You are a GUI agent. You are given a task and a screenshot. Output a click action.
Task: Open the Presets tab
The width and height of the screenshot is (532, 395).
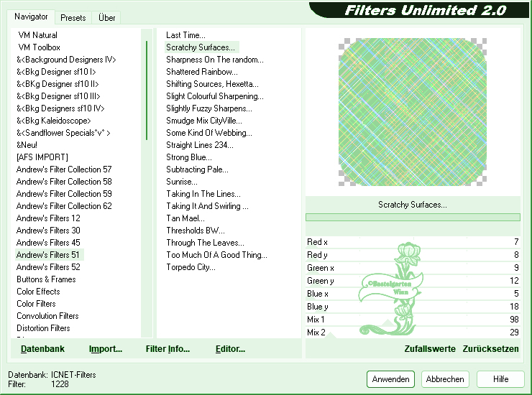coord(73,18)
